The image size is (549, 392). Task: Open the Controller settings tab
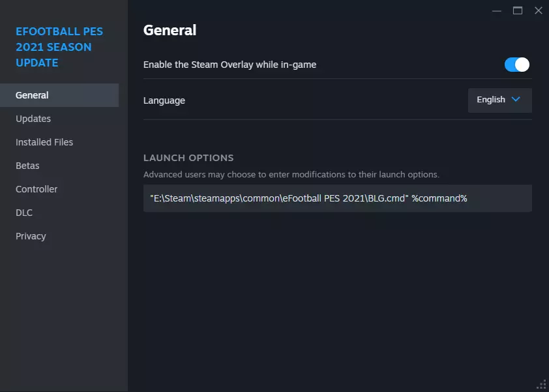(x=37, y=189)
